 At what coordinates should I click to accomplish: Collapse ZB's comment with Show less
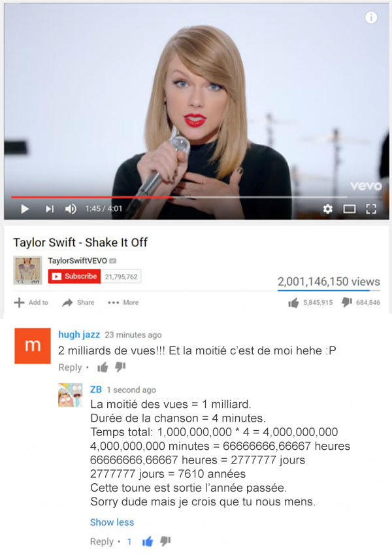pos(112,522)
